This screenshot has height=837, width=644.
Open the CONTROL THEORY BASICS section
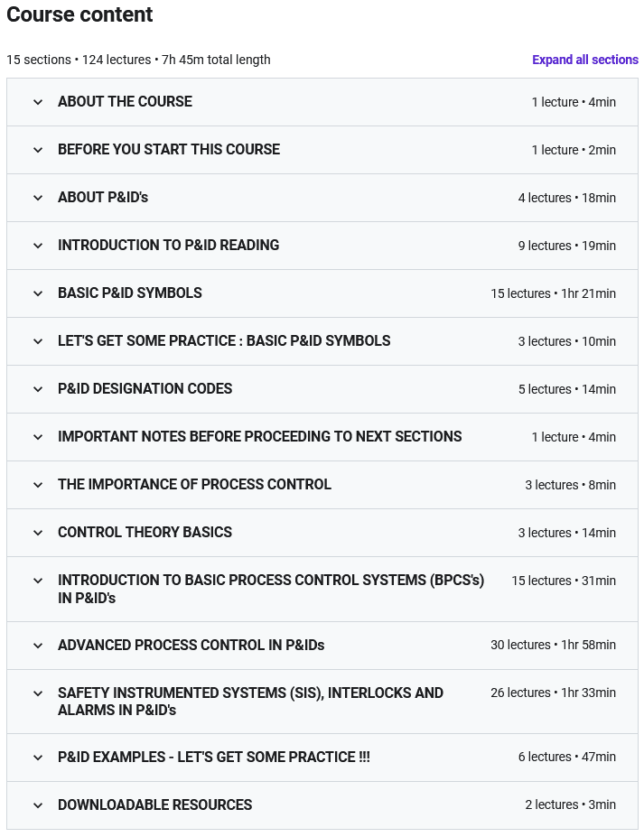[x=145, y=533]
